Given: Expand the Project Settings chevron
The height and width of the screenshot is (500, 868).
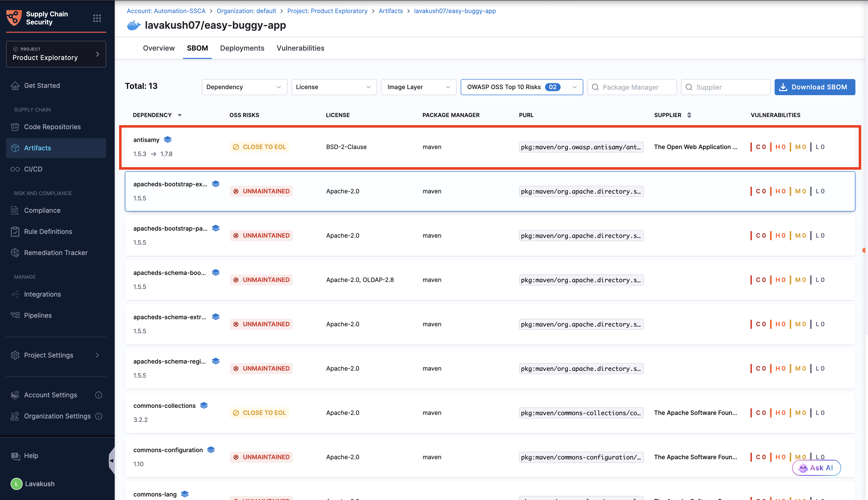Looking at the screenshot, I should (97, 355).
